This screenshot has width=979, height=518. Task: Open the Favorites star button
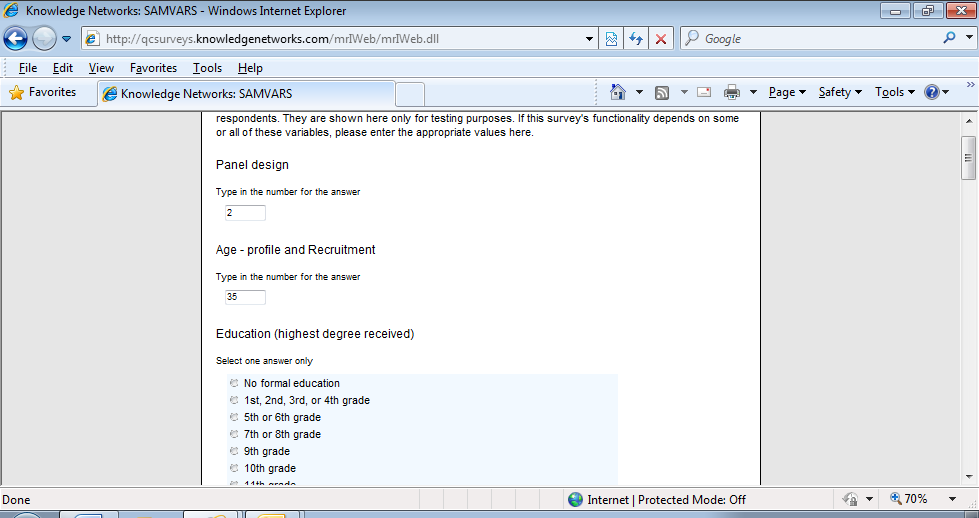tap(42, 92)
